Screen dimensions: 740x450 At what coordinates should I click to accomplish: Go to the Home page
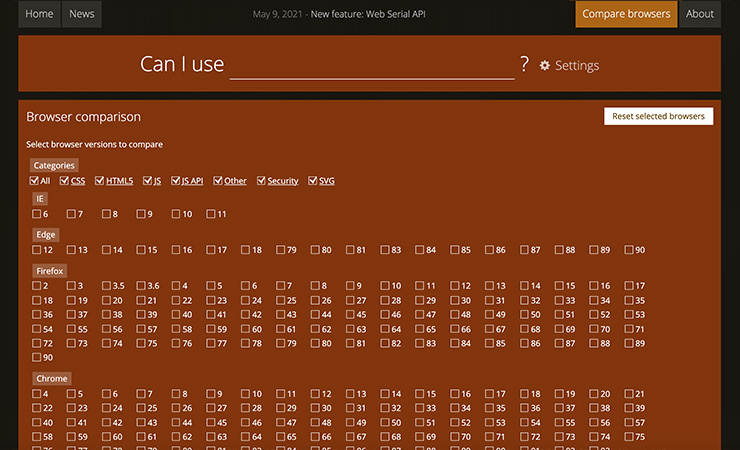pos(39,14)
